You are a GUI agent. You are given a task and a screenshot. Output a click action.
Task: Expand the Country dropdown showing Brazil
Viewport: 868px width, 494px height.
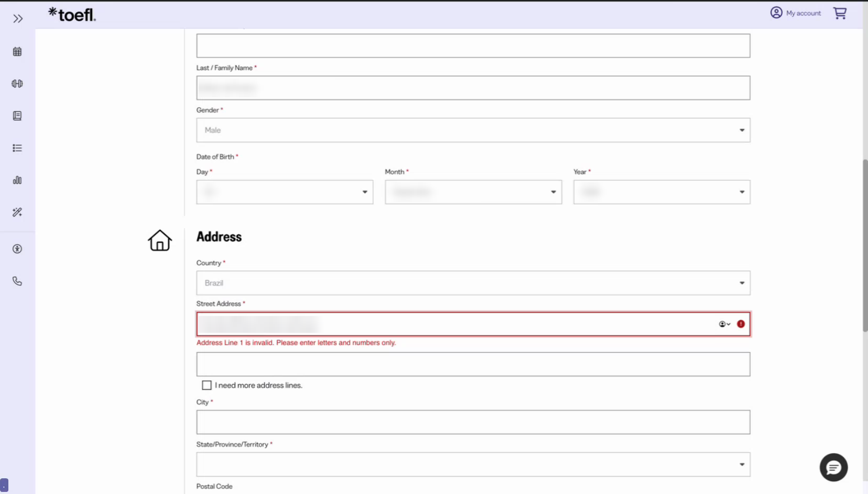(473, 283)
